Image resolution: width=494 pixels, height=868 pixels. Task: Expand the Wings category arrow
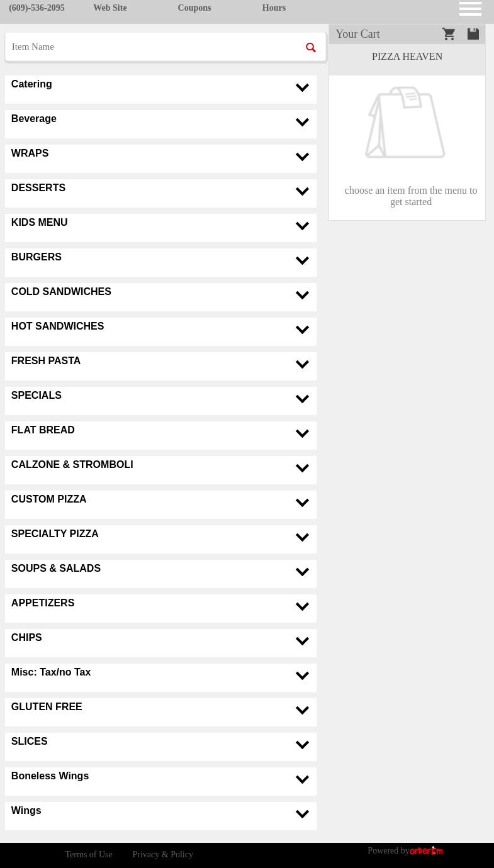click(x=302, y=815)
